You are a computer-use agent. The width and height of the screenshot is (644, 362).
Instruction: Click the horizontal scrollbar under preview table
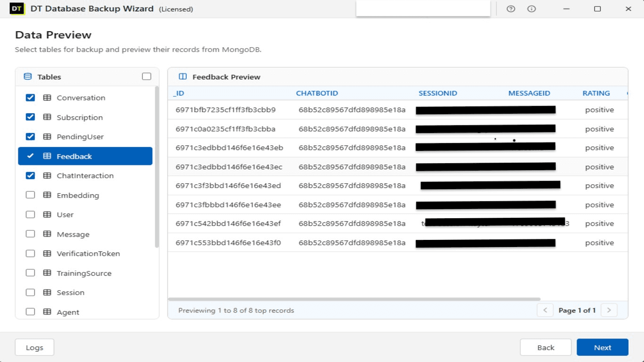pos(354,299)
